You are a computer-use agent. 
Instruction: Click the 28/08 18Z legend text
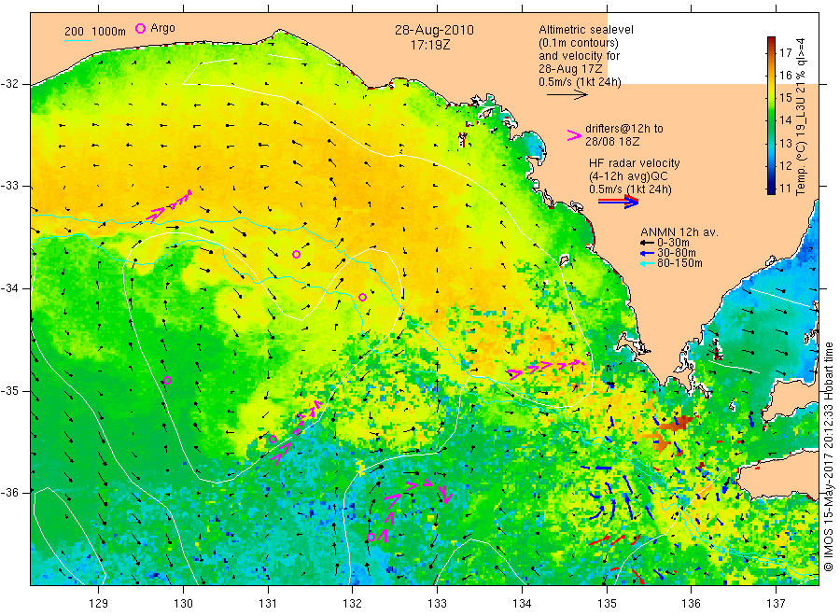point(612,142)
